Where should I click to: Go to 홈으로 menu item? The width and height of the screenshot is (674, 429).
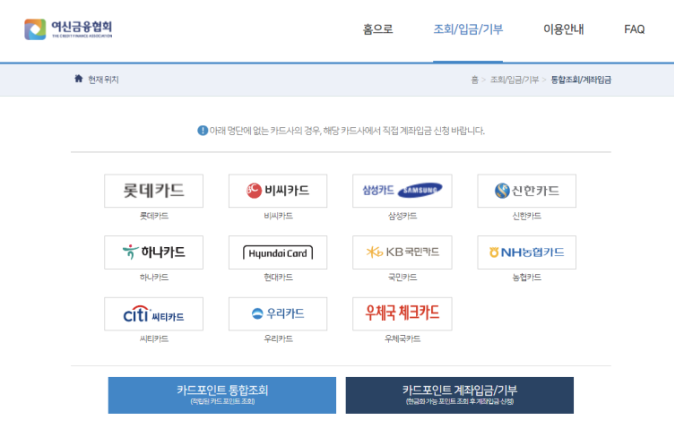(378, 29)
